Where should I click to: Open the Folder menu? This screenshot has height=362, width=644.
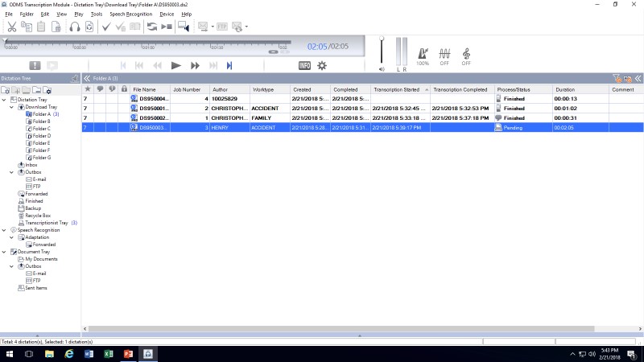click(x=27, y=14)
